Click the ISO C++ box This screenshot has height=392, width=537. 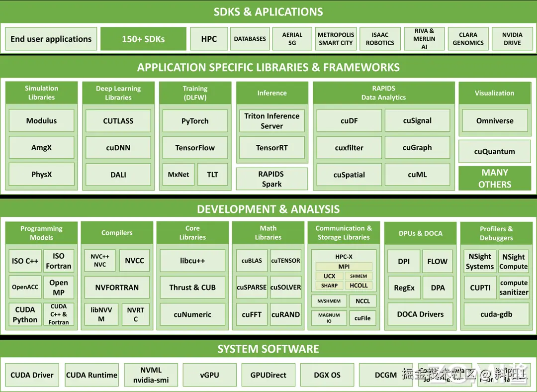(x=25, y=261)
